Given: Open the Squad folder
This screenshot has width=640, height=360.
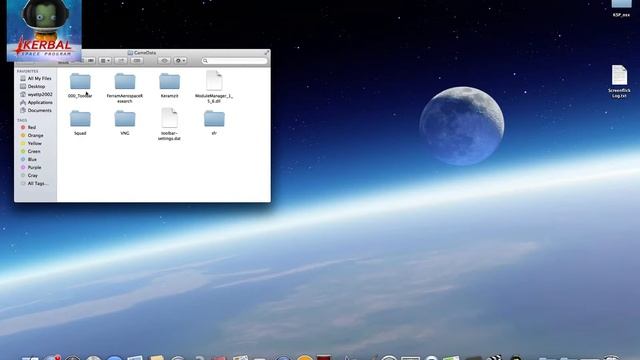Looking at the screenshot, I should [80, 118].
